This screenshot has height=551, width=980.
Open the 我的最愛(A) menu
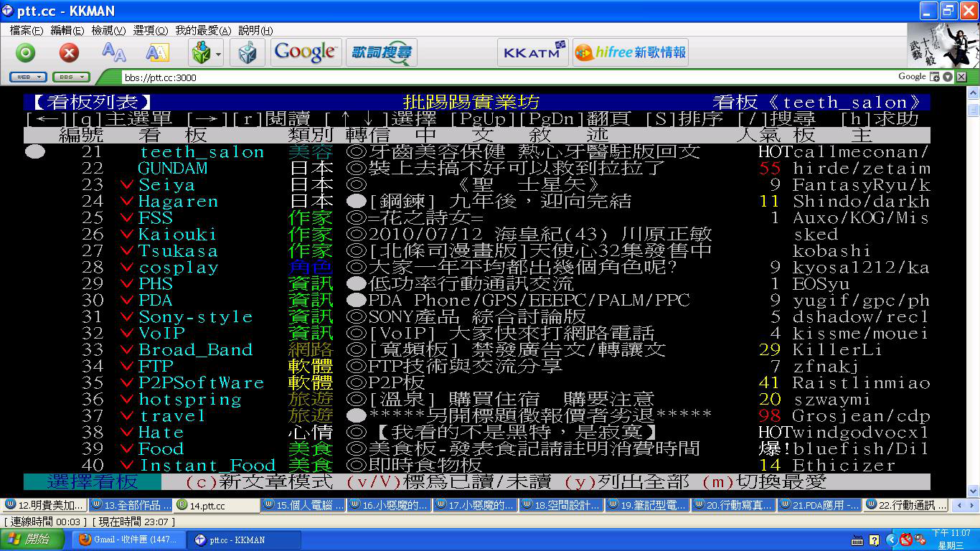203,31
